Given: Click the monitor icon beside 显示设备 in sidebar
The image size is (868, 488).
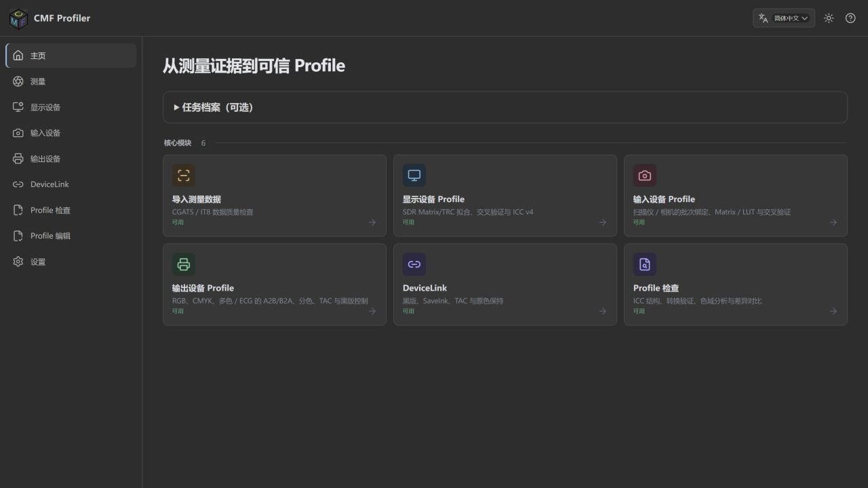Looking at the screenshot, I should click(18, 107).
